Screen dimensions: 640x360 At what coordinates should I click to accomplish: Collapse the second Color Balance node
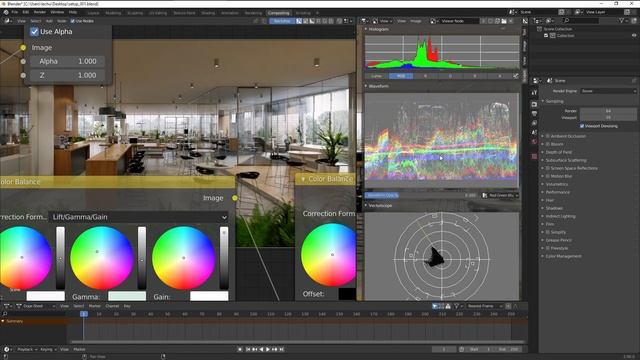point(303,179)
